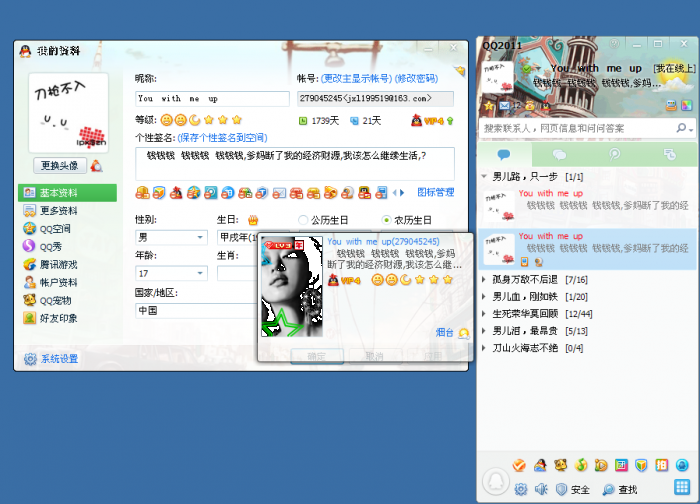Screen dimensions: 700x504
Task: Select the 公历生日 radio button
Action: point(303,220)
